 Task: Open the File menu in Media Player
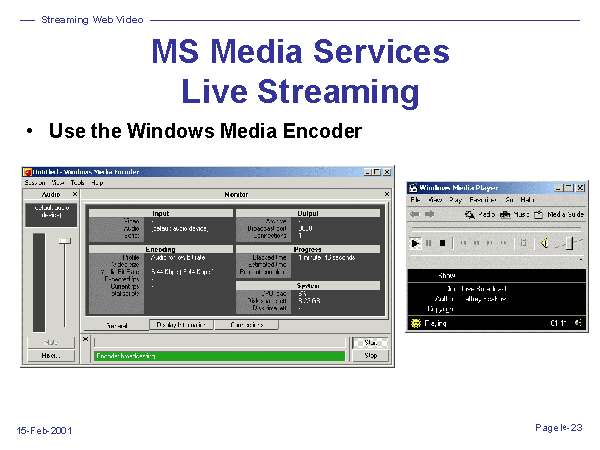(x=414, y=200)
